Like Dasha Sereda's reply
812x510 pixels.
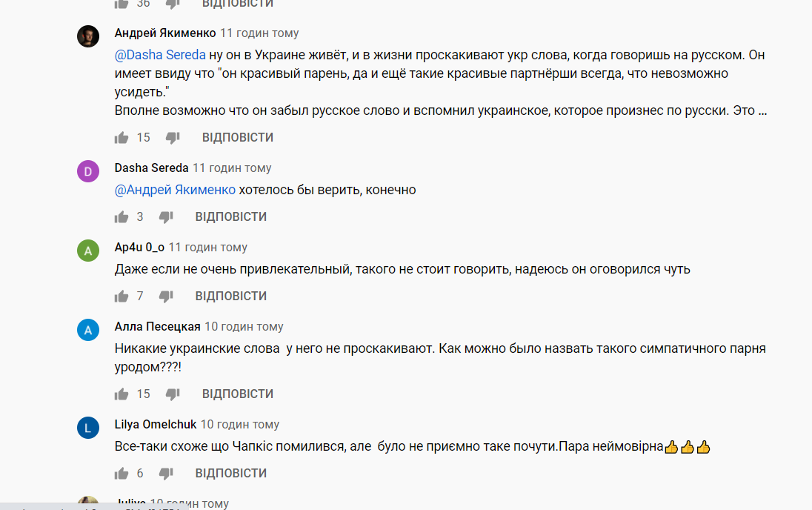coord(121,216)
